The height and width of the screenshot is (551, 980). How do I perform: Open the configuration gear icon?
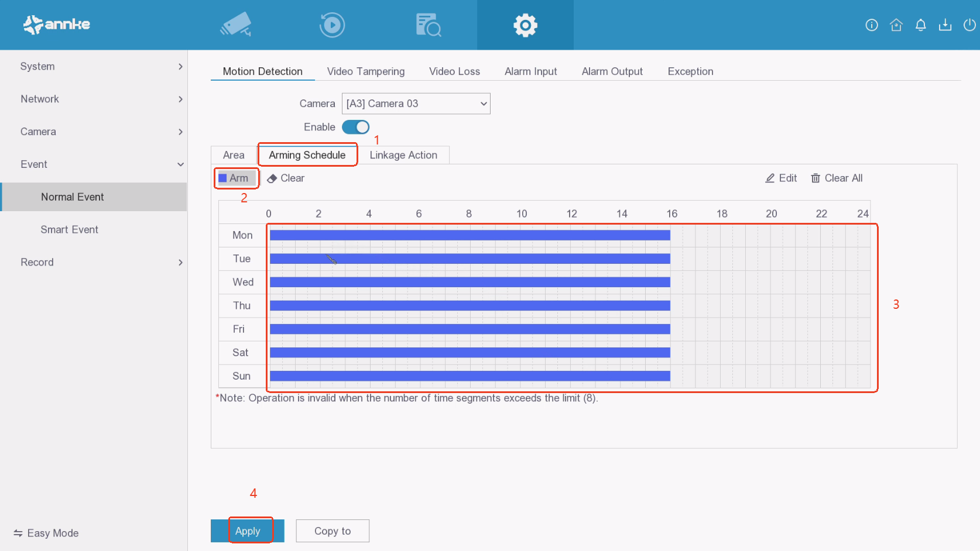525,25
